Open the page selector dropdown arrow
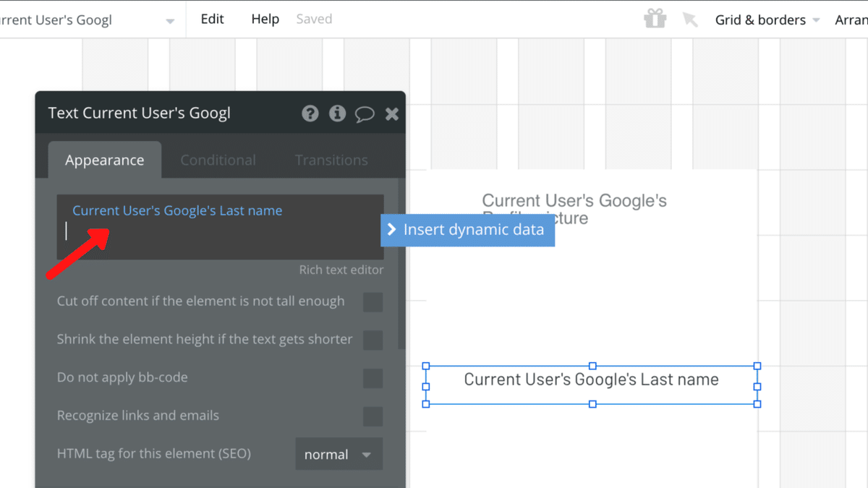The height and width of the screenshot is (488, 868). 170,20
